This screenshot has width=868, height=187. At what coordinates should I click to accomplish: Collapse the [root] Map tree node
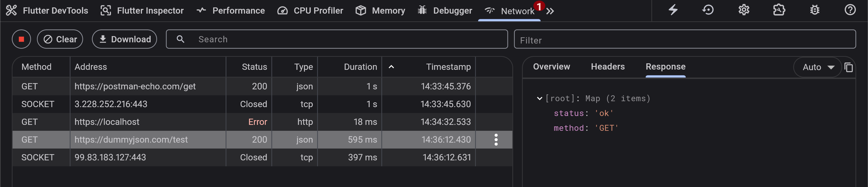click(x=539, y=98)
